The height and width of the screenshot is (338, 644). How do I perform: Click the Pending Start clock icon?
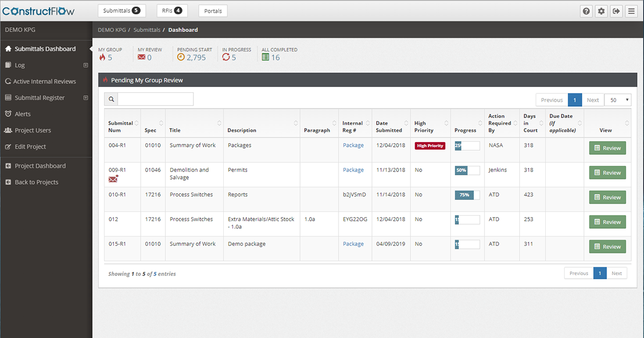pos(181,57)
